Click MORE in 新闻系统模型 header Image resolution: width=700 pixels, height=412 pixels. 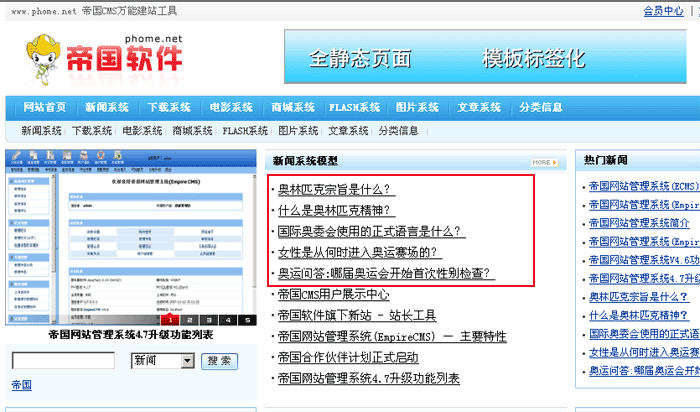coord(544,162)
